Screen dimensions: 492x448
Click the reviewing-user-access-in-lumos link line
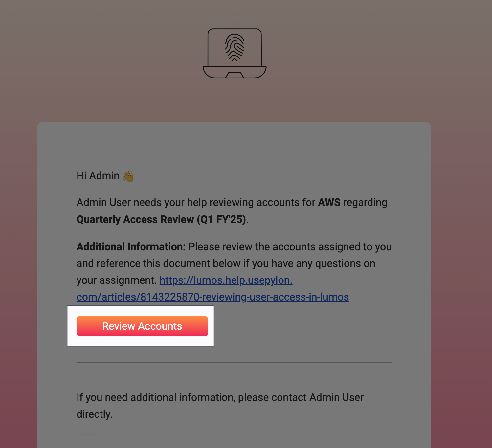213,297
